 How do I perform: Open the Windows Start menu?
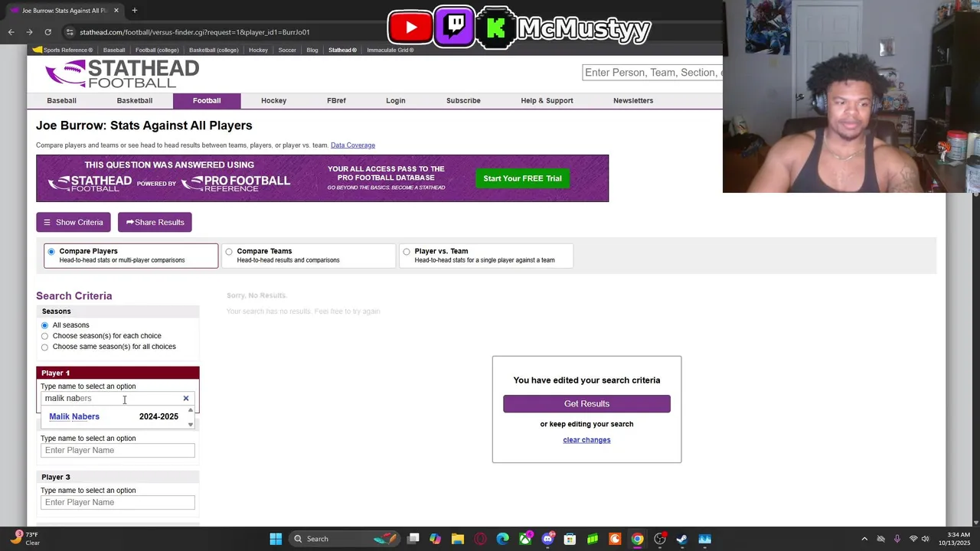tap(276, 539)
